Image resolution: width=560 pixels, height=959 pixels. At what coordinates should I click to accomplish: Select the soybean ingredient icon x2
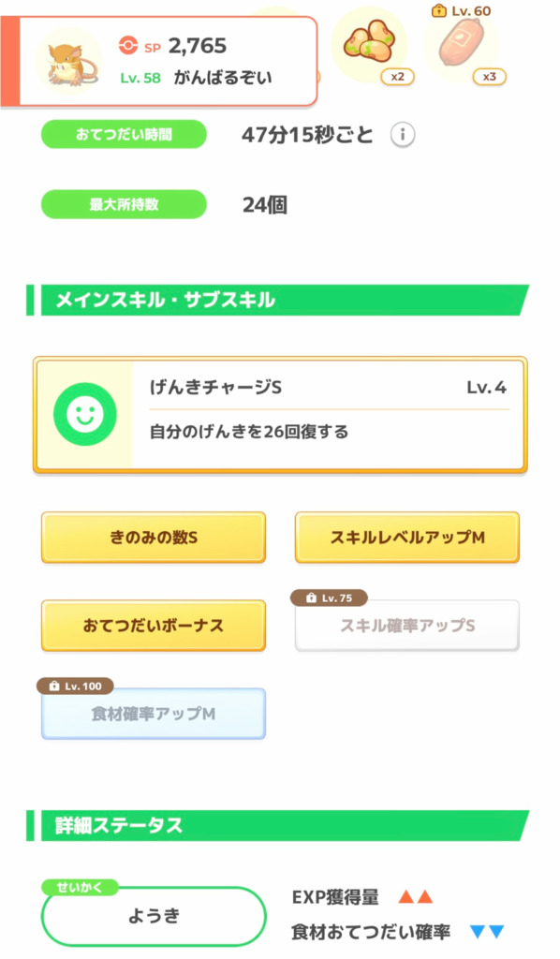(369, 44)
